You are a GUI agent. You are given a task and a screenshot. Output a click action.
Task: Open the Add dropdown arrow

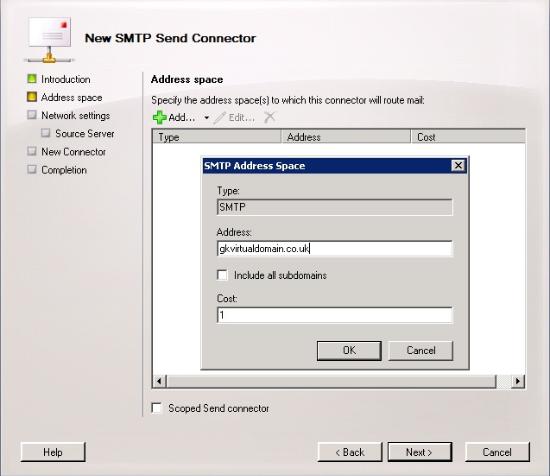tap(207, 118)
